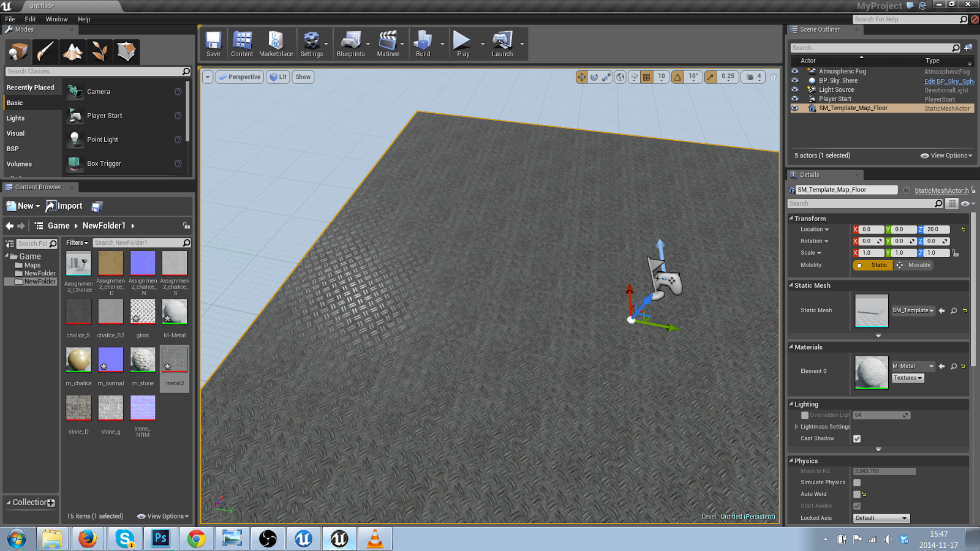Select the Lights category in Modes

pos(32,118)
